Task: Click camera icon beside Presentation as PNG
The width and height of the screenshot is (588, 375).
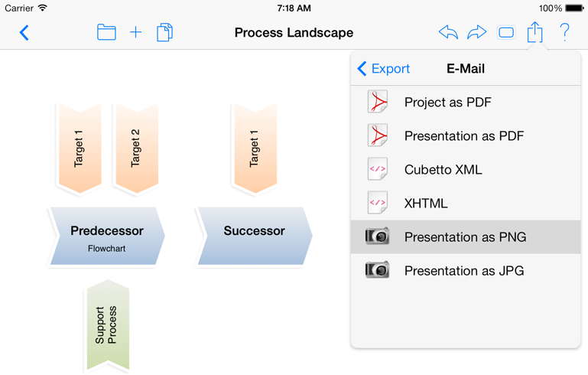Action: (377, 236)
